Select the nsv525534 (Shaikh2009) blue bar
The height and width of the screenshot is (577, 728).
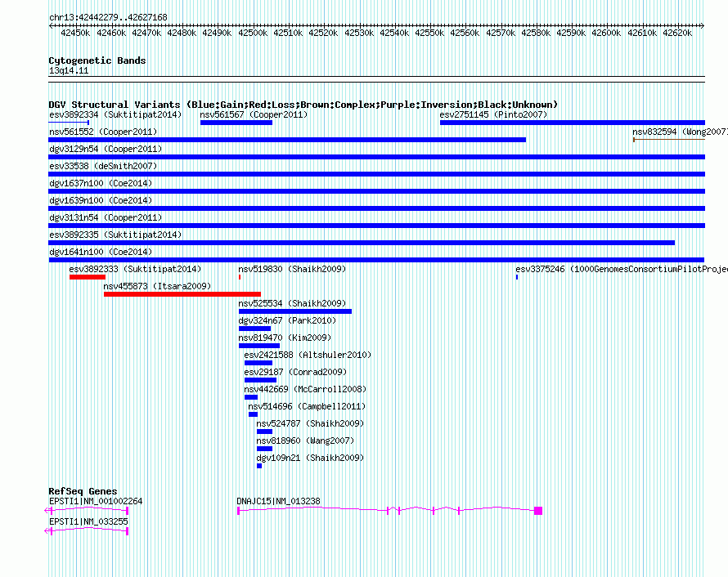(x=294, y=311)
